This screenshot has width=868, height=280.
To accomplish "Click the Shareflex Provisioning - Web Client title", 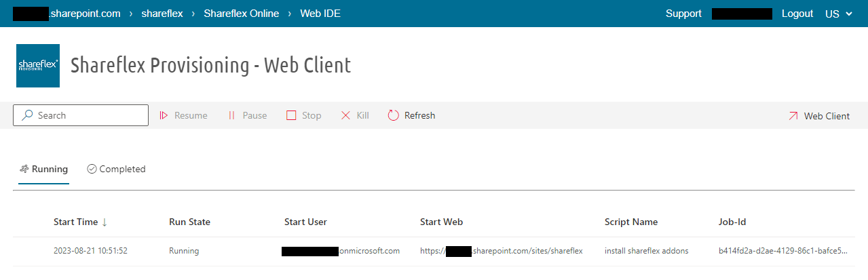I will tap(210, 66).
